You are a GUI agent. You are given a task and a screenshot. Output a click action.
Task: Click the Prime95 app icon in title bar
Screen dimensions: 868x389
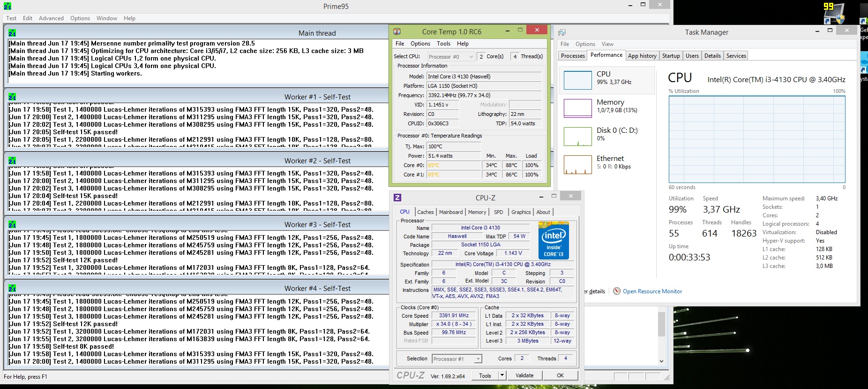click(7, 6)
